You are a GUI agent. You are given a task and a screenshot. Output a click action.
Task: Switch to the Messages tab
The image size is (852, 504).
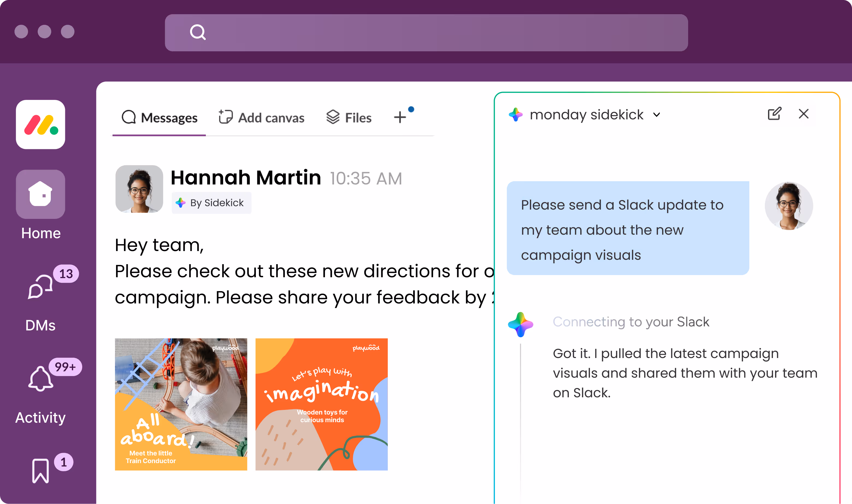pos(159,118)
